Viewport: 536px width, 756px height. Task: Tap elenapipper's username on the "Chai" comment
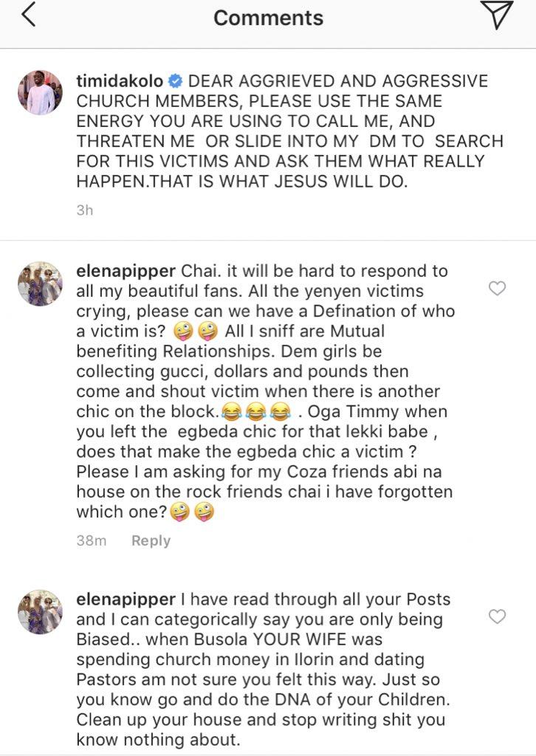pos(126,272)
